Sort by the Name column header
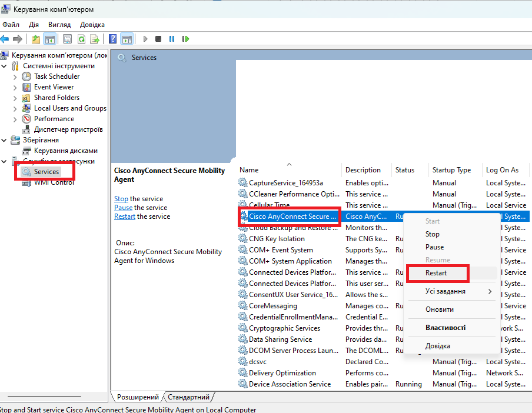 pyautogui.click(x=290, y=170)
